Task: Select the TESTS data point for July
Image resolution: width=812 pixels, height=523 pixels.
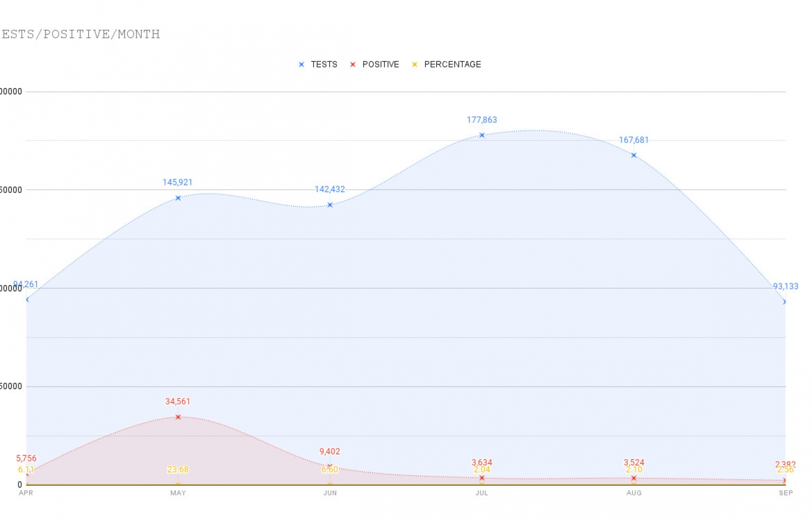Action: point(482,135)
